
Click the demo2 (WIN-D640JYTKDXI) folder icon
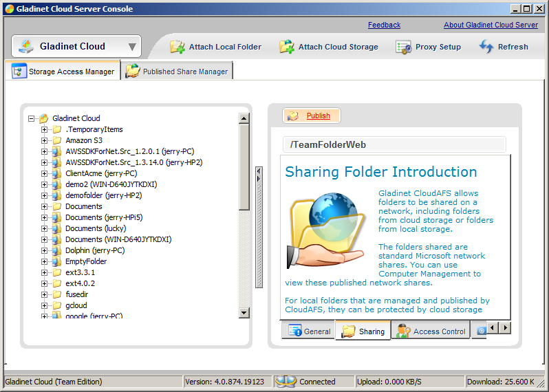pyautogui.click(x=56, y=184)
